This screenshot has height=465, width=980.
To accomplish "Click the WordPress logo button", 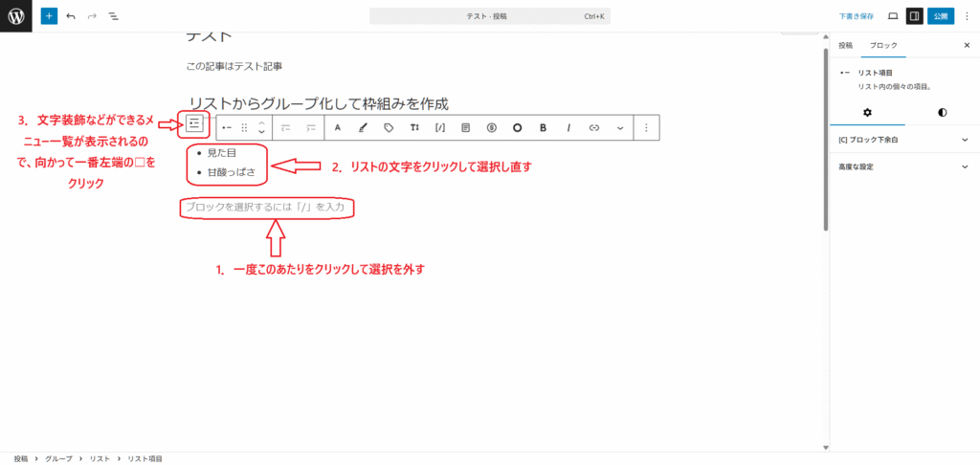I will pyautogui.click(x=15, y=15).
